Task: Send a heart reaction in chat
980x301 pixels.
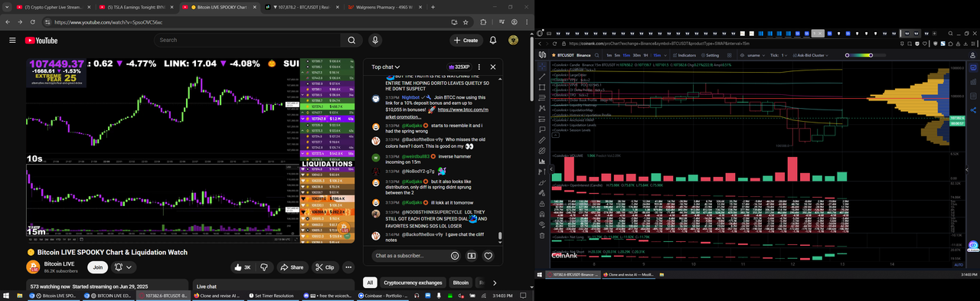Action: point(488,256)
